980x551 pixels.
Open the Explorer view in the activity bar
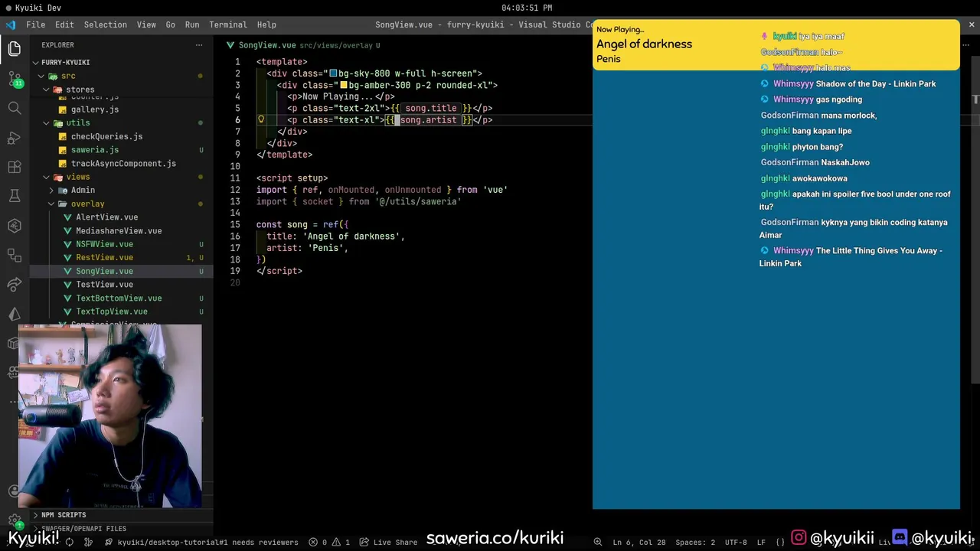(15, 49)
